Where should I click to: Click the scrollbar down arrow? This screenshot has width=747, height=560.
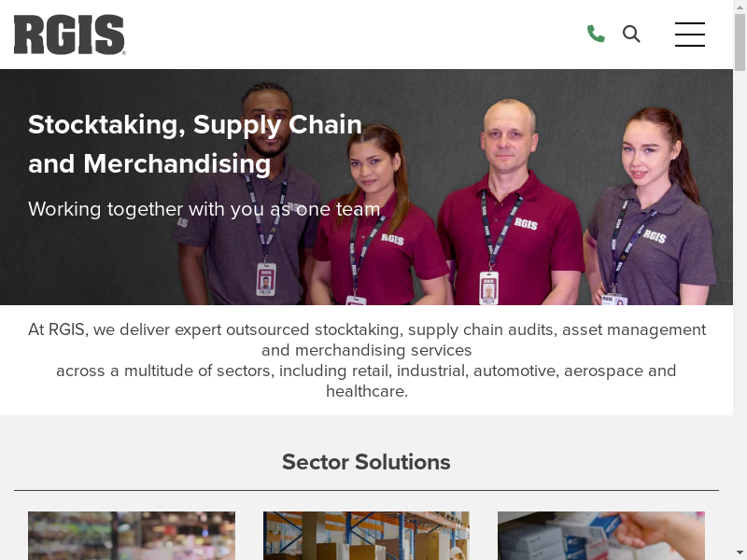tap(740, 554)
